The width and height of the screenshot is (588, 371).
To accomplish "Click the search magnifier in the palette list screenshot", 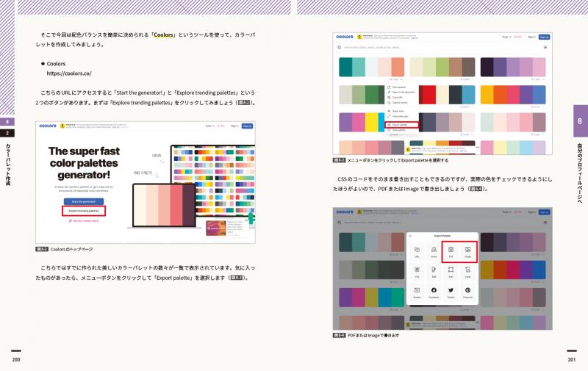I will pyautogui.click(x=339, y=47).
